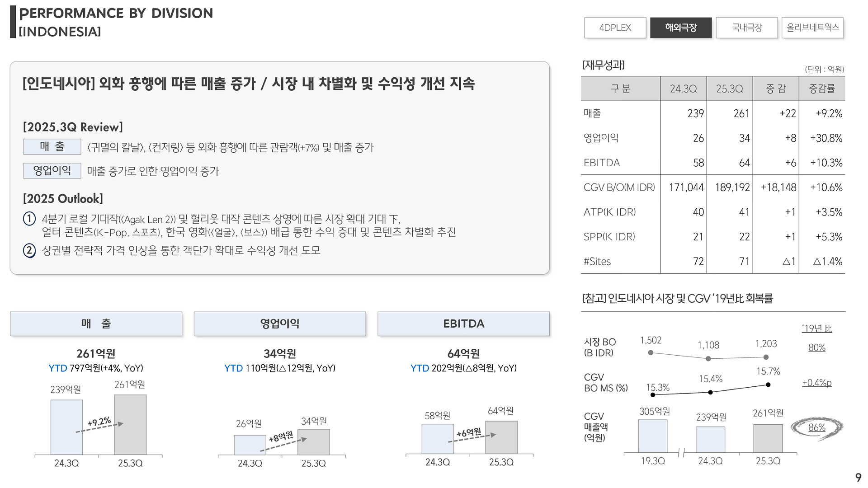Click the hand-drawn circle around 86%
This screenshot has height=488, width=868.
[816, 427]
